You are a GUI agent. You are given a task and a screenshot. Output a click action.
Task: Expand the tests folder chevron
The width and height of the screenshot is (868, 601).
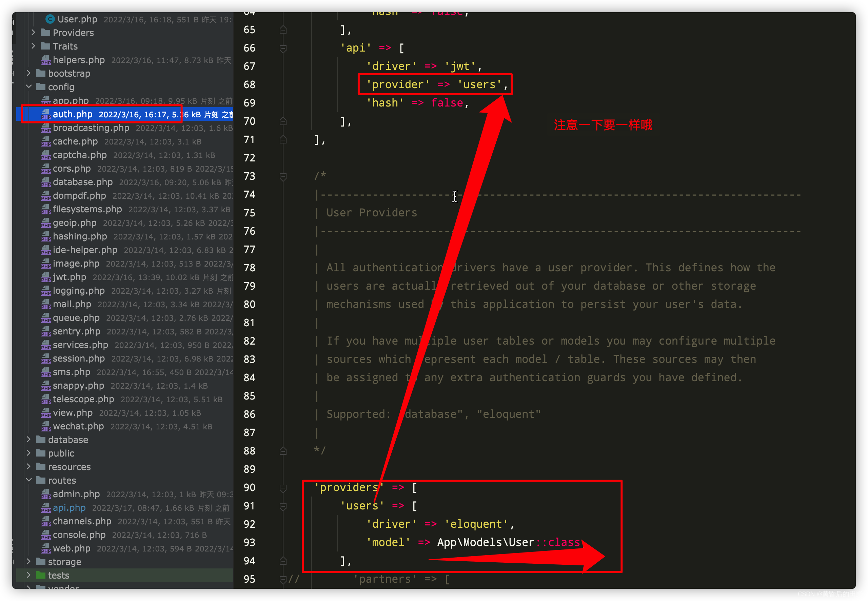(x=28, y=575)
